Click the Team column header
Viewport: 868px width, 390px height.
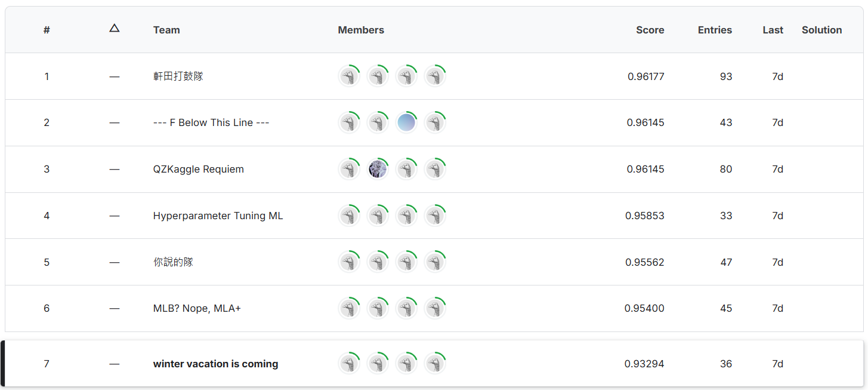click(166, 30)
